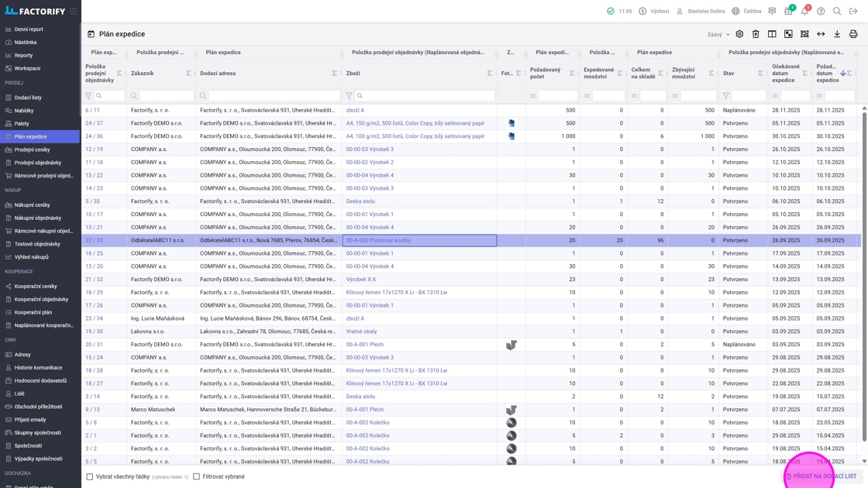
Task: Click the trash delete icon in toolbar
Action: (756, 34)
